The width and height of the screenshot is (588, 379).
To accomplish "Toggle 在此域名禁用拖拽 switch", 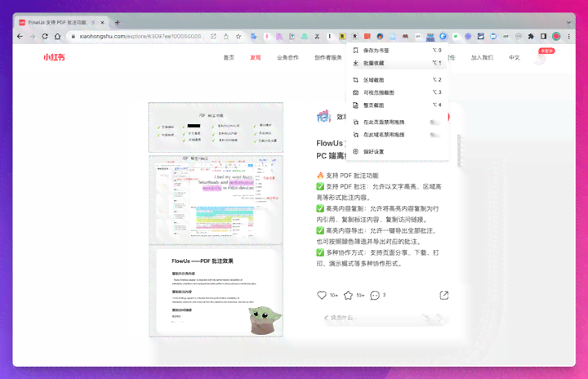I will (434, 135).
